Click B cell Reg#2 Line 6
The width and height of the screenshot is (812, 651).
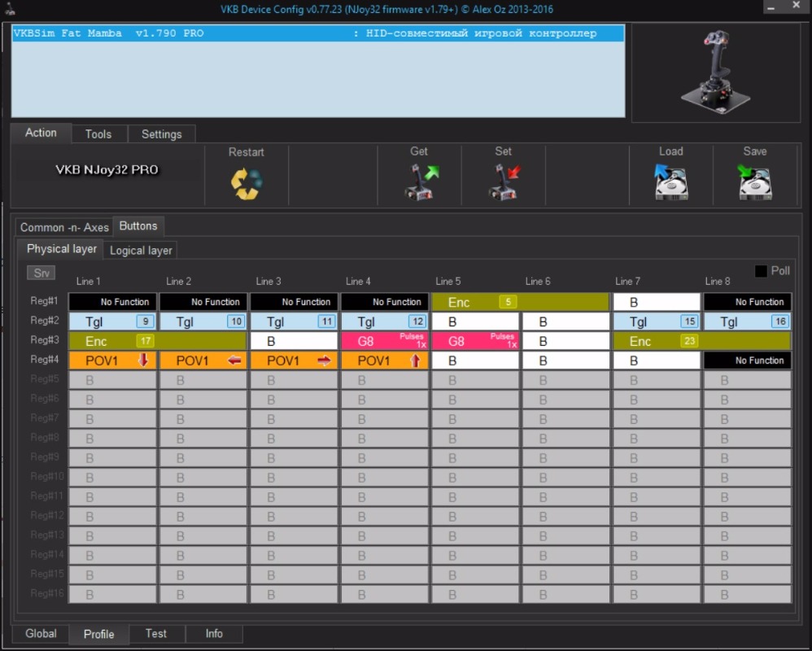click(x=566, y=321)
